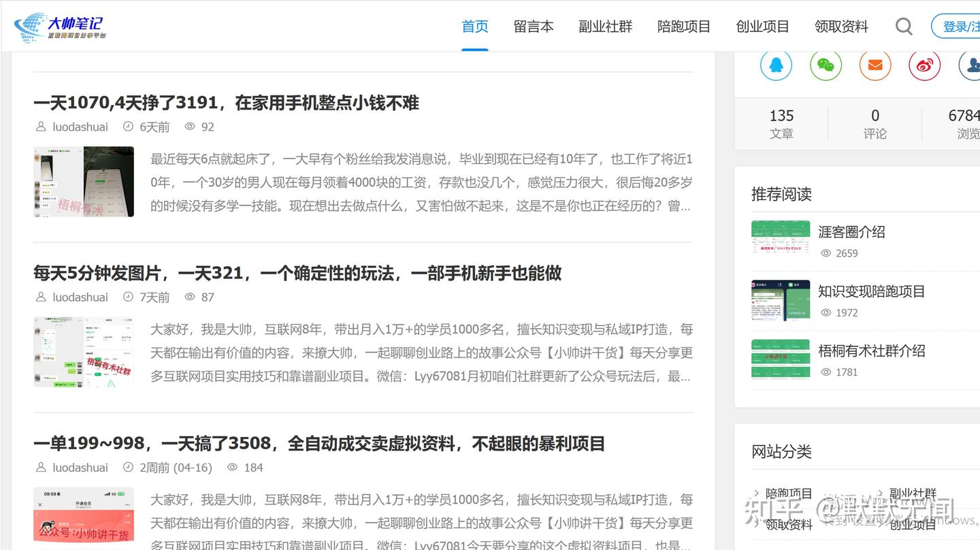Screen dimensions: 980x550
Task: Open 陪跑项目 in the navigation bar
Action: coord(684,27)
